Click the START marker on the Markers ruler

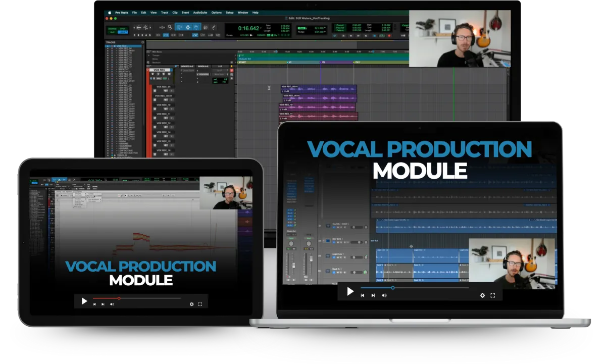242,62
